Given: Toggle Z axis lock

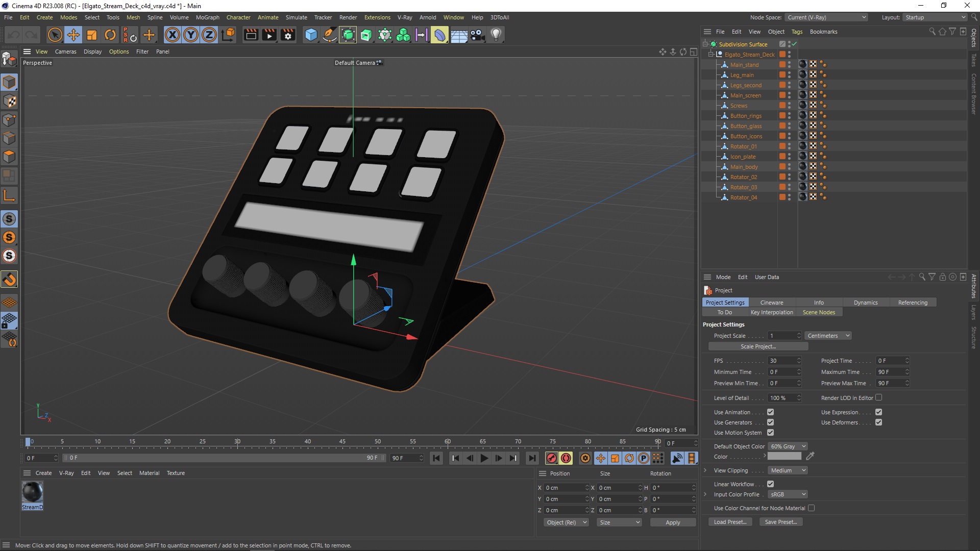Looking at the screenshot, I should click(209, 35).
